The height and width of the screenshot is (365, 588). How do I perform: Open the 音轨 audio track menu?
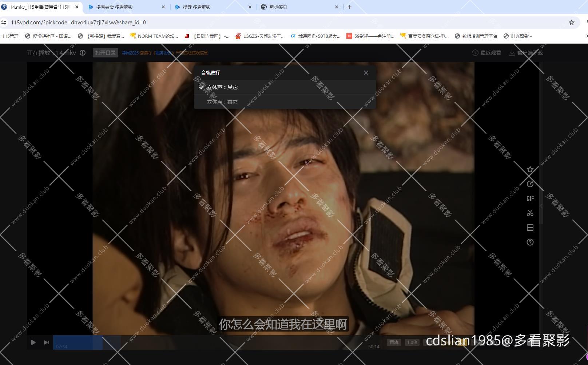click(393, 342)
